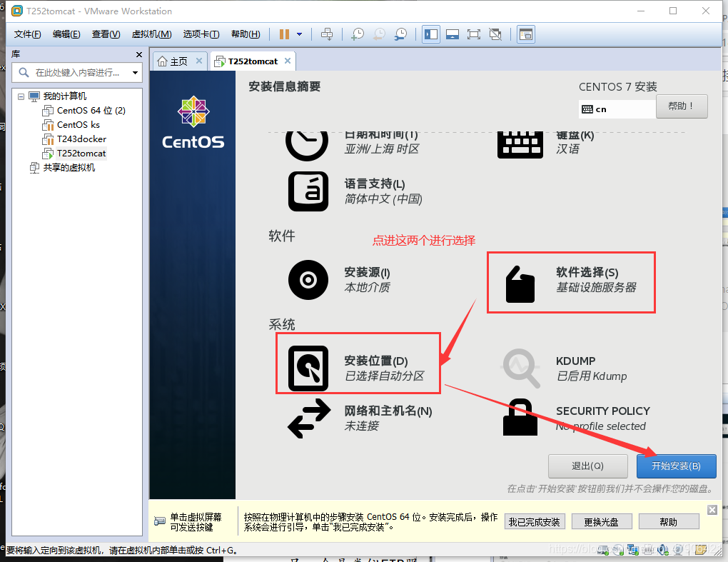
Task: Open the 键盘(K) keyboard icon
Action: 520,144
